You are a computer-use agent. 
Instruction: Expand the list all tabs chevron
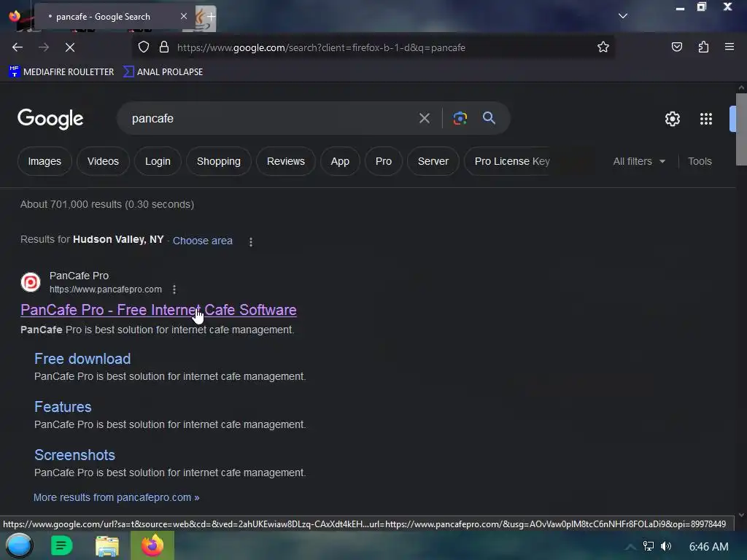click(x=623, y=16)
